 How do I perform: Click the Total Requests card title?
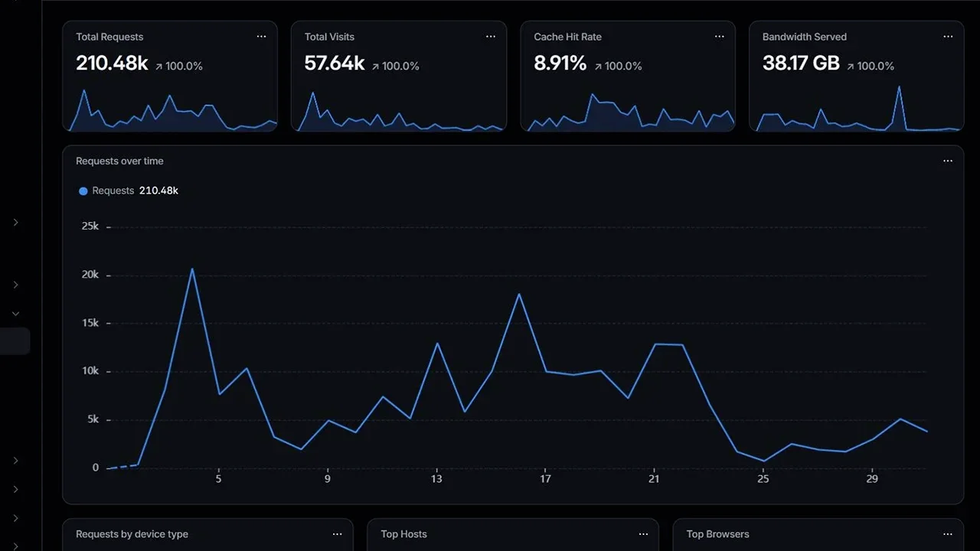(109, 37)
